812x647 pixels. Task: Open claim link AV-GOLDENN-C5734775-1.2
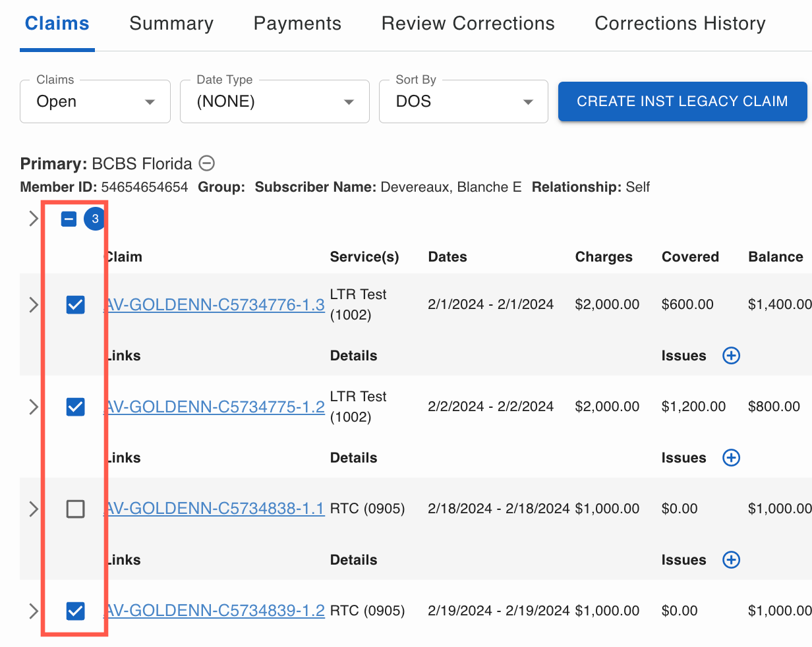(215, 407)
